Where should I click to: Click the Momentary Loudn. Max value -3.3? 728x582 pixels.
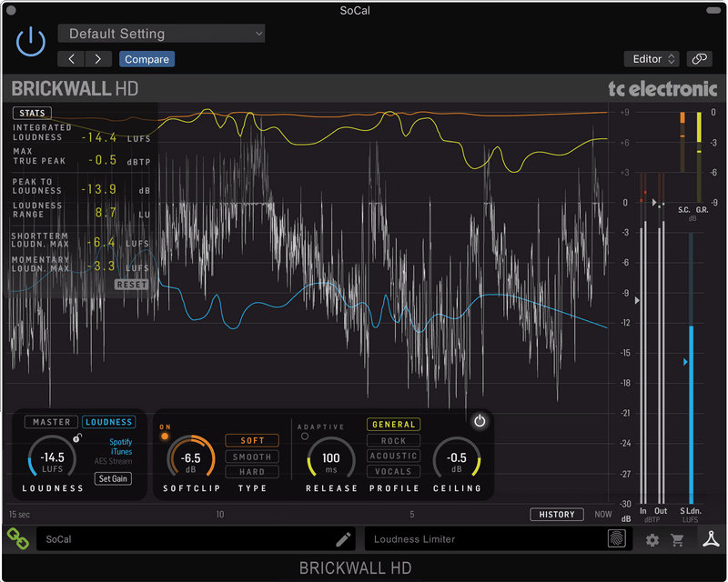(101, 266)
